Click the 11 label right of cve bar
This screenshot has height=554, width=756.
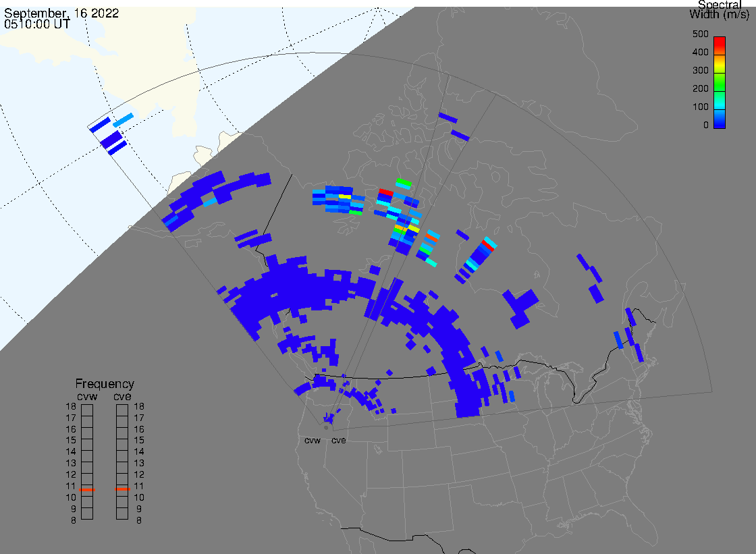[x=139, y=486]
